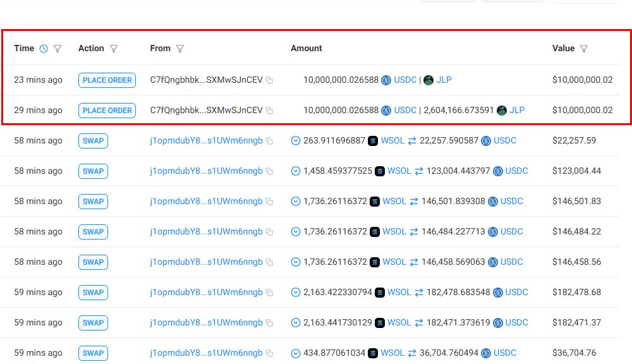Open JLP token link in 23 mins ago row

[x=444, y=80]
